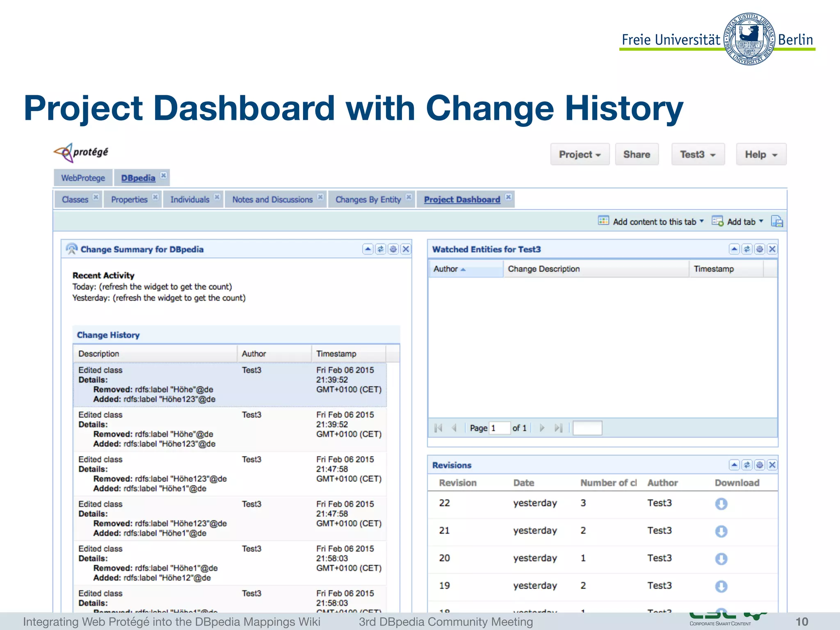Collapse the Revisions panel
Viewport: 840px width, 630px height.
[x=734, y=465]
